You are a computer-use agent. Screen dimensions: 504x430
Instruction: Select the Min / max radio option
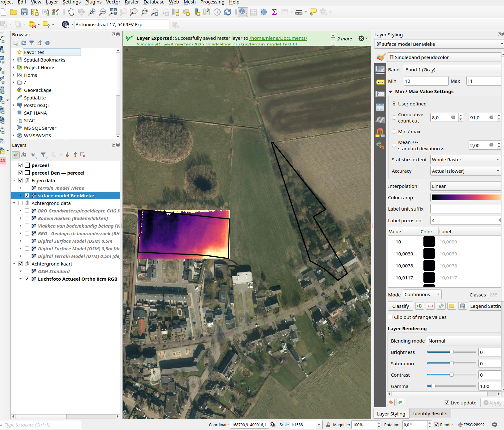tap(394, 132)
